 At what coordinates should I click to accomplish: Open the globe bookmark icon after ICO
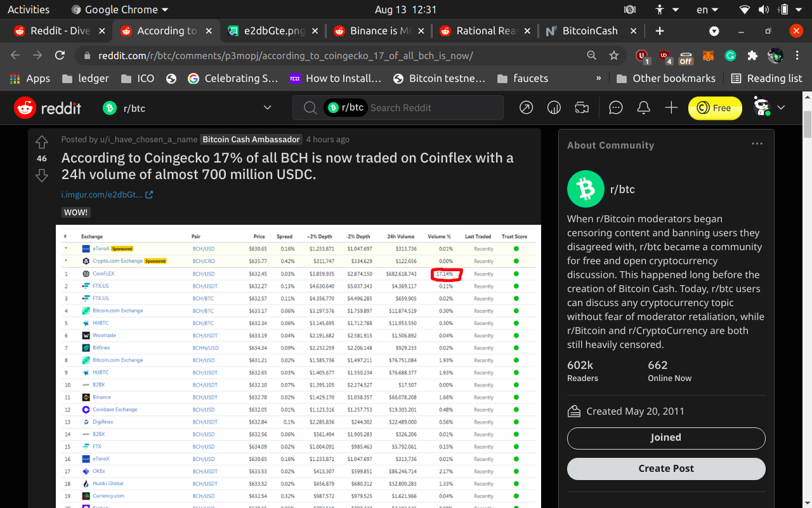[x=171, y=78]
